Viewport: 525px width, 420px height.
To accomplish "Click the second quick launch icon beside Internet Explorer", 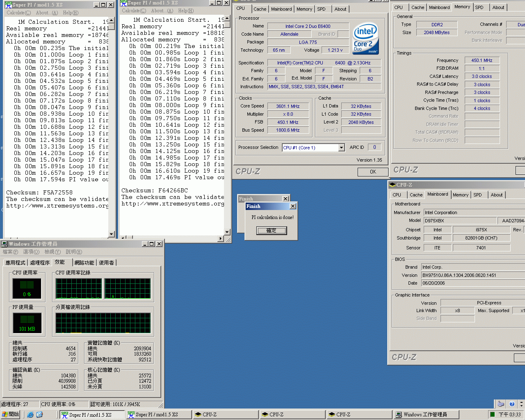I will (39, 415).
